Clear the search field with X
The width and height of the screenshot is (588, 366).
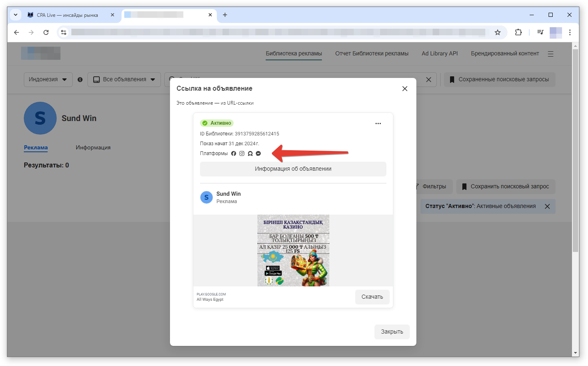point(428,80)
